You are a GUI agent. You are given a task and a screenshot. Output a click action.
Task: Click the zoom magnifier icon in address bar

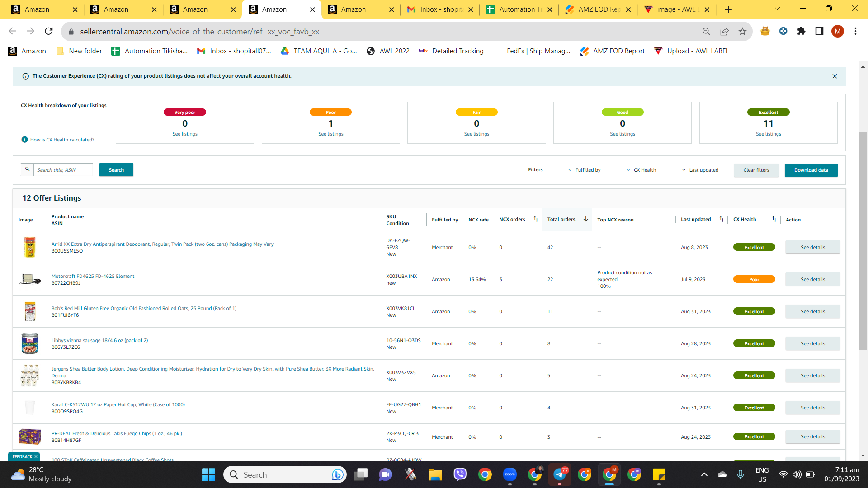coord(706,31)
